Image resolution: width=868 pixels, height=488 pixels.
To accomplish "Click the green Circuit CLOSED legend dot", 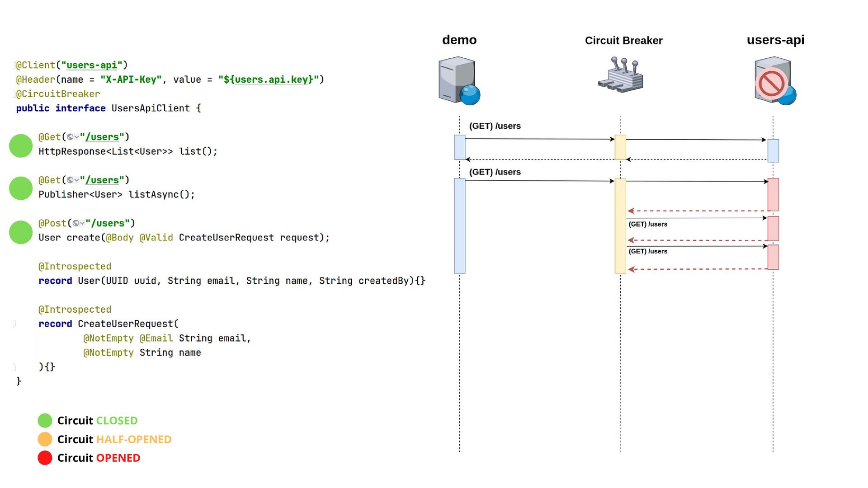I will tap(45, 421).
